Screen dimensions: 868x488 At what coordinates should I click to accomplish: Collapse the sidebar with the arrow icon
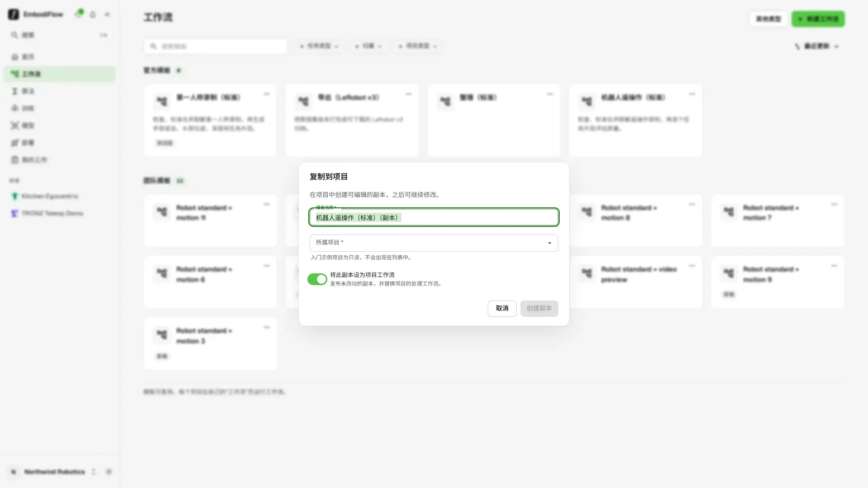coord(107,14)
